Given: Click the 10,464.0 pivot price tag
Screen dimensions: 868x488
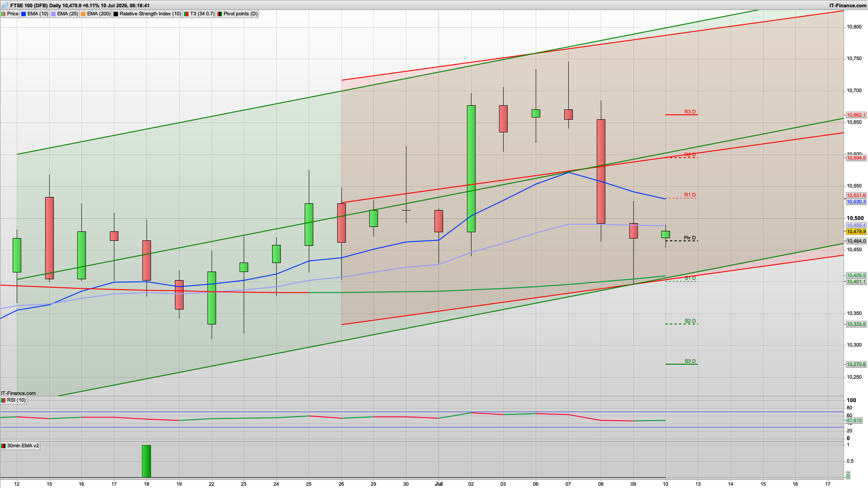Looking at the screenshot, I should [x=856, y=241].
